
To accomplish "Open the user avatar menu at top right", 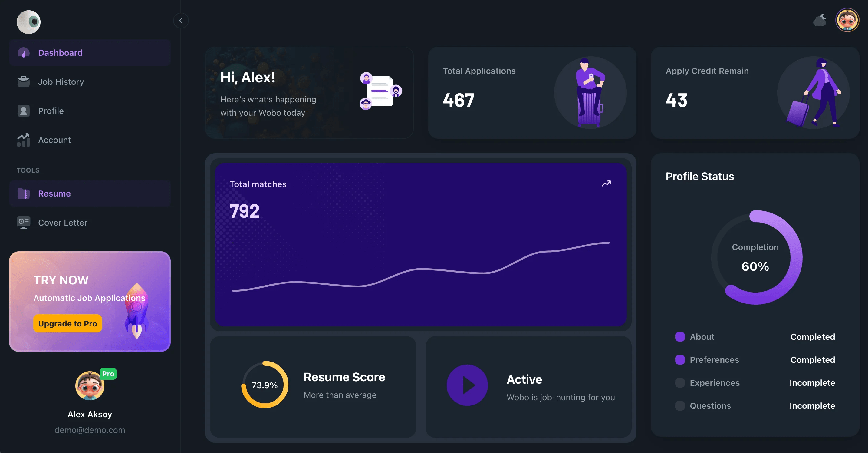I will [x=847, y=20].
